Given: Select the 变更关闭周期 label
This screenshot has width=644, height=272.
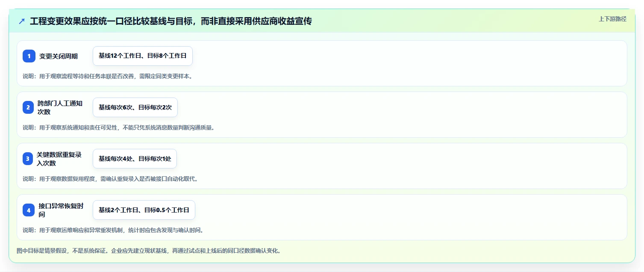Looking at the screenshot, I should point(59,56).
